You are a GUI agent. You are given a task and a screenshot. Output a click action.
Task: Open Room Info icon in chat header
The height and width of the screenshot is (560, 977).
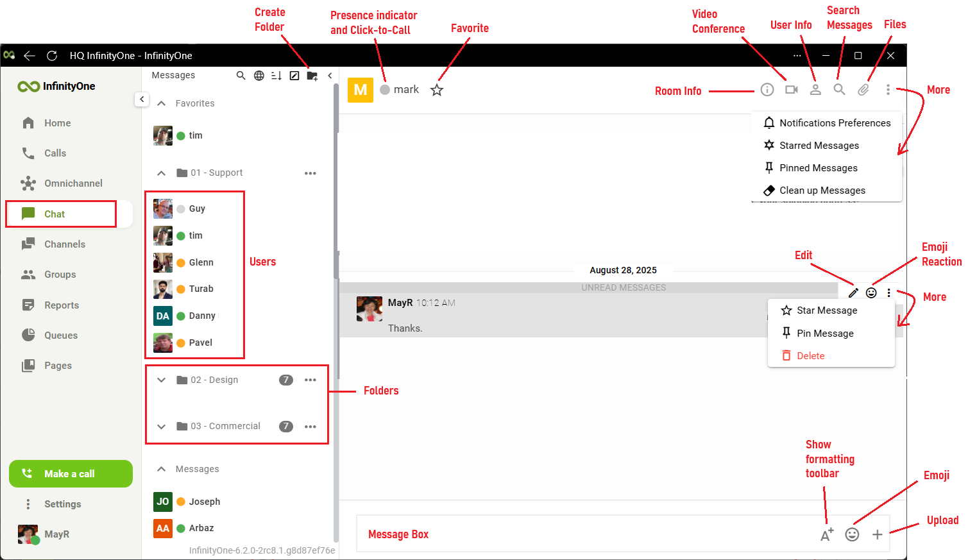point(767,90)
